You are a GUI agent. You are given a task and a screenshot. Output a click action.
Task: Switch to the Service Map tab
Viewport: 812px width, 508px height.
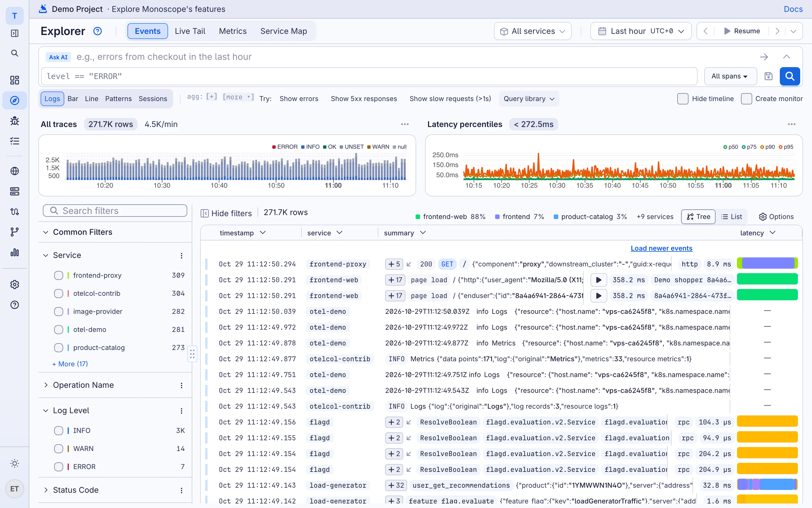284,31
